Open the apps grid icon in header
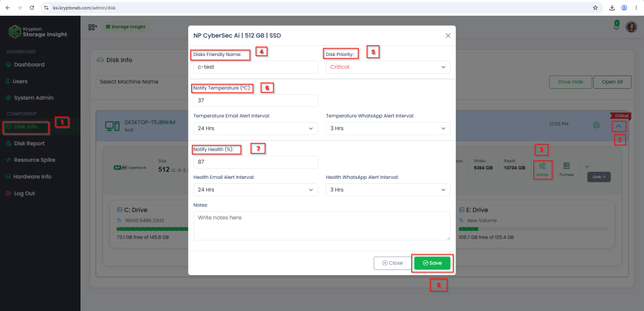The height and width of the screenshot is (311, 644). point(92,27)
